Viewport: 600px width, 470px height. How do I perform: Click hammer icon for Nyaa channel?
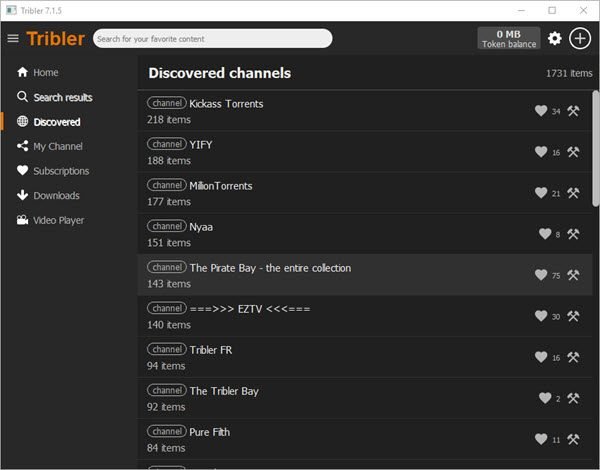pos(573,234)
